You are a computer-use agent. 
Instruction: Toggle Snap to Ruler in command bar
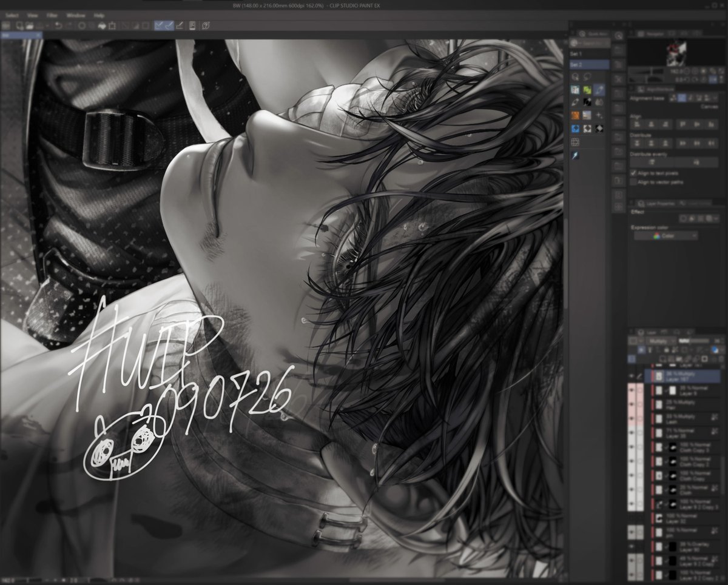pos(158,26)
